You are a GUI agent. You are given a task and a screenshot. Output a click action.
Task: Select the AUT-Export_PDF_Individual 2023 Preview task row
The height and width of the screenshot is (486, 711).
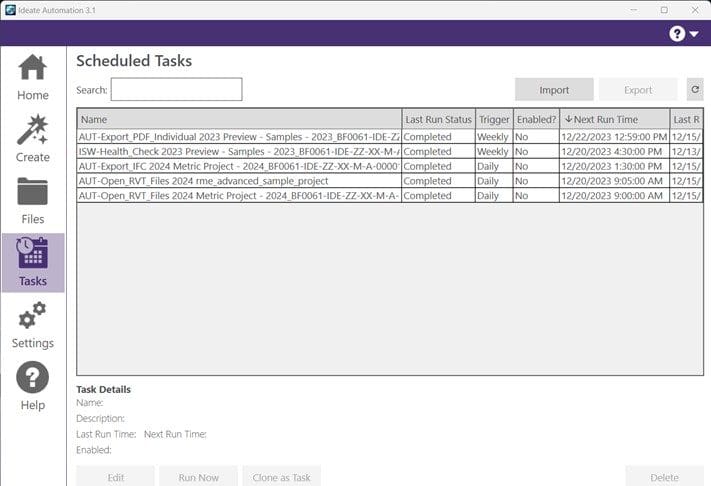[239, 136]
